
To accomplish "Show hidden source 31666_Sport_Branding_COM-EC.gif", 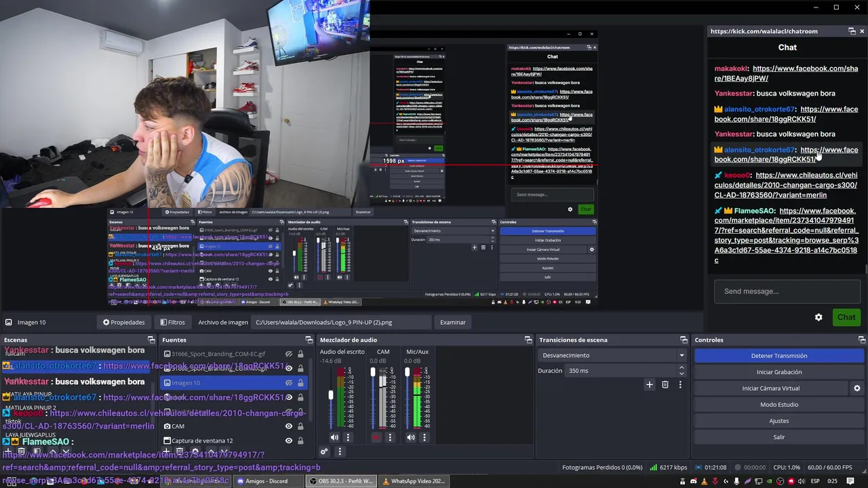I will [289, 354].
